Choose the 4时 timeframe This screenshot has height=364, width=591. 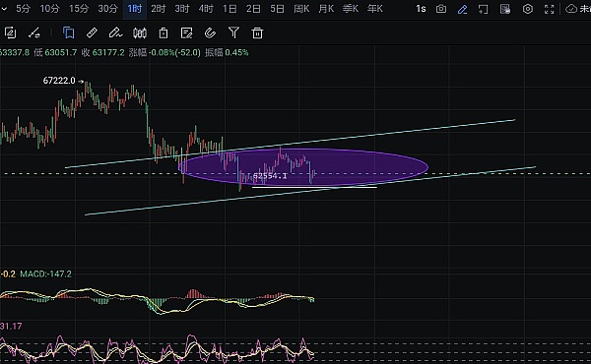tap(206, 9)
